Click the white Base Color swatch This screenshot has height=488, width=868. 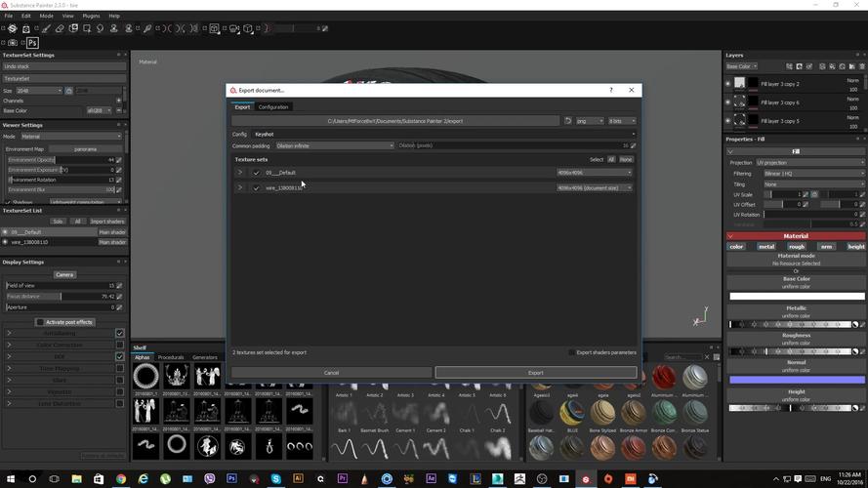click(x=797, y=296)
